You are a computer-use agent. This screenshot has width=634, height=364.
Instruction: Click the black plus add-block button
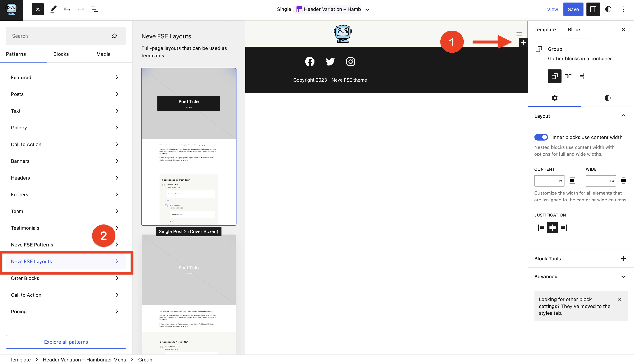click(523, 42)
